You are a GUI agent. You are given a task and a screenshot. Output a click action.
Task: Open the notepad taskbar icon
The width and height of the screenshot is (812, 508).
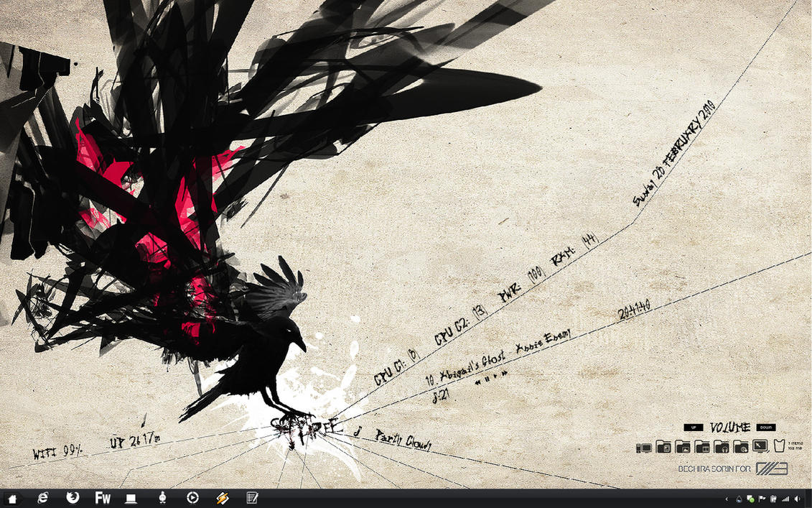(252, 498)
